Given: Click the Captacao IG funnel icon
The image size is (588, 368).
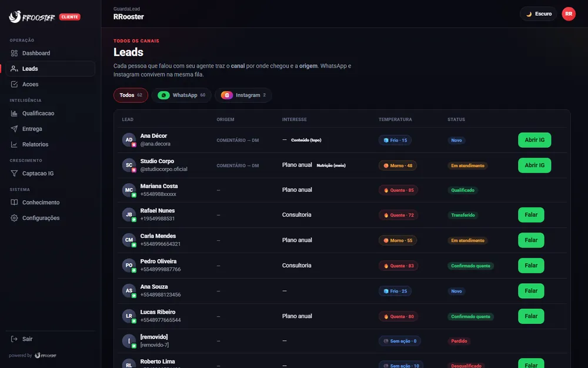Looking at the screenshot, I should (14, 173).
